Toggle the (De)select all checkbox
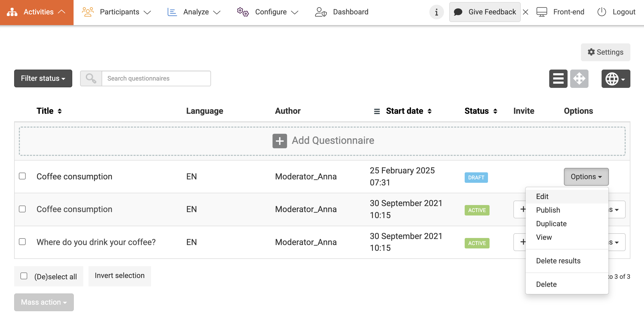 [x=24, y=276]
